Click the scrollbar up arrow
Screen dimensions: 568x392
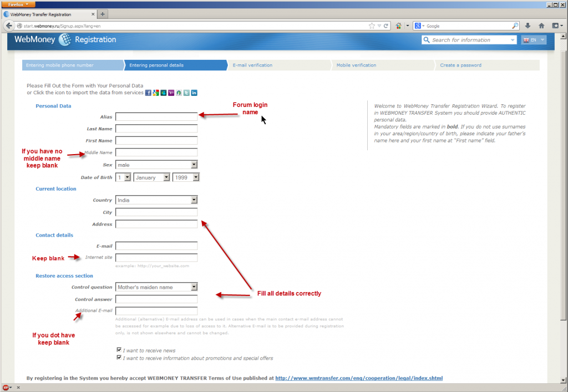click(563, 36)
